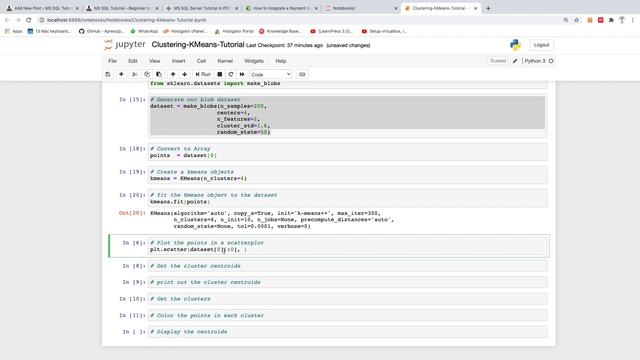Open the Insert menu
Viewport: 640px width, 360px height.
coord(178,61)
